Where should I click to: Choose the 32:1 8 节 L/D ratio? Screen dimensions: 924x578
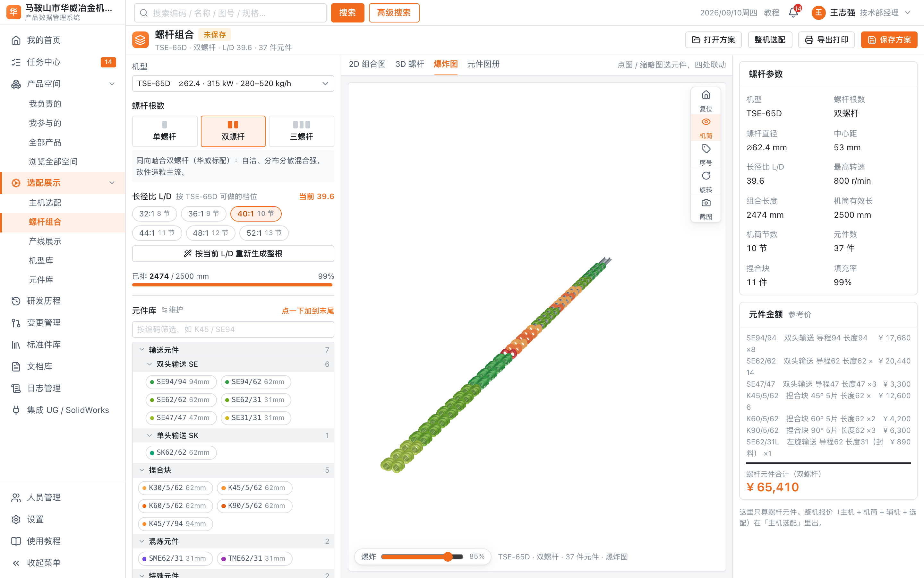(154, 214)
